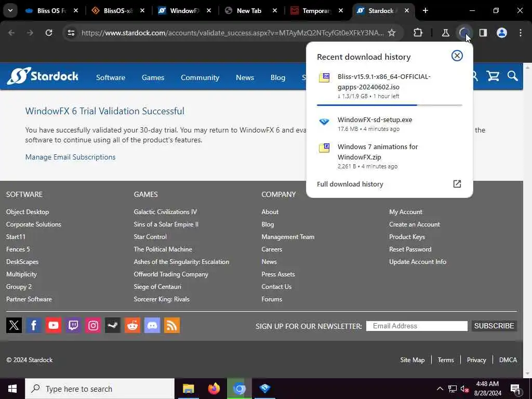Open the Software menu in Stardock nav
The image size is (532, 399).
pos(111,77)
